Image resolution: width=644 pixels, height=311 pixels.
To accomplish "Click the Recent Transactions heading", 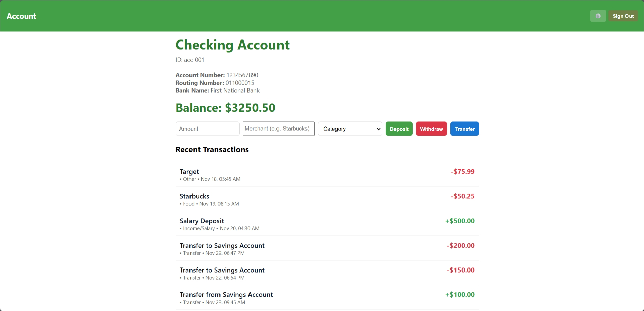I will [212, 149].
